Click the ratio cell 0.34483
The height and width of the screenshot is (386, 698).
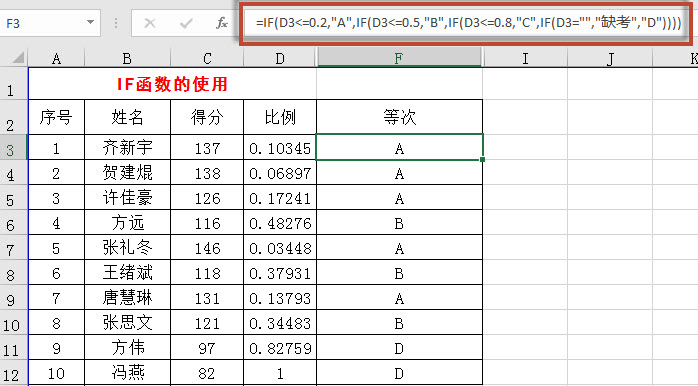pos(280,322)
